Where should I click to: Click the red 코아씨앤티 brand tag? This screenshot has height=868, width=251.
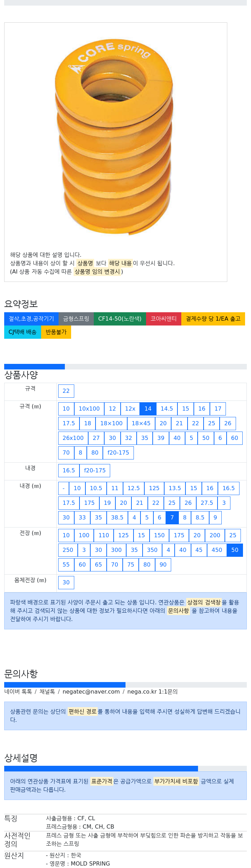click(163, 319)
